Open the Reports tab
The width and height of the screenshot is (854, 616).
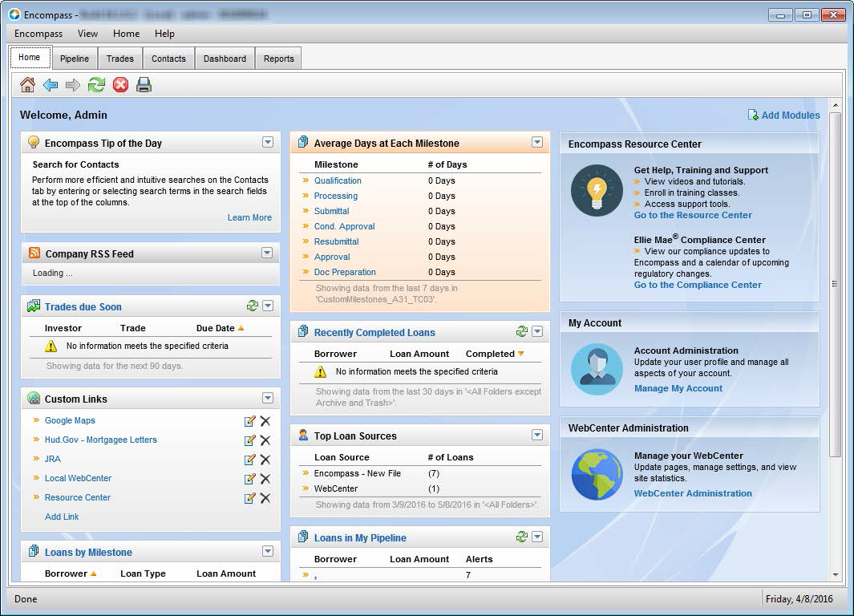point(278,59)
